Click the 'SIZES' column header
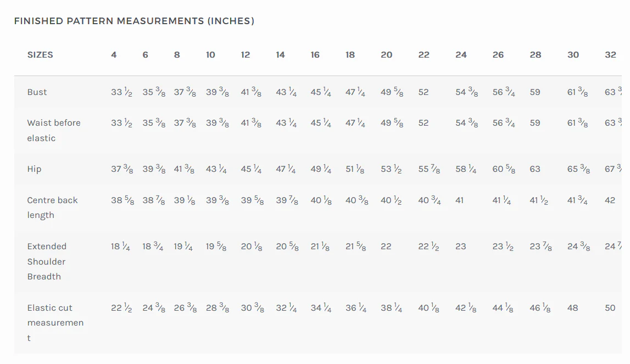The image size is (630, 364). (40, 55)
